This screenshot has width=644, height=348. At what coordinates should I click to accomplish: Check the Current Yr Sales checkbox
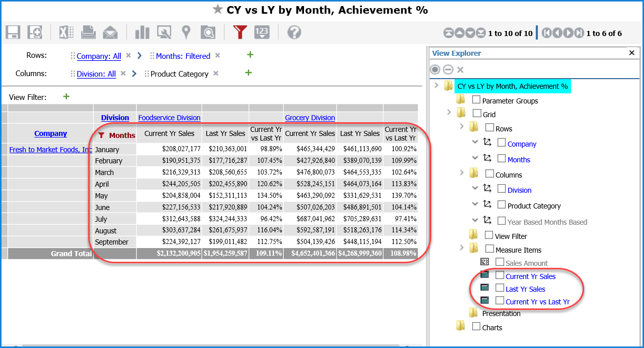point(500,275)
